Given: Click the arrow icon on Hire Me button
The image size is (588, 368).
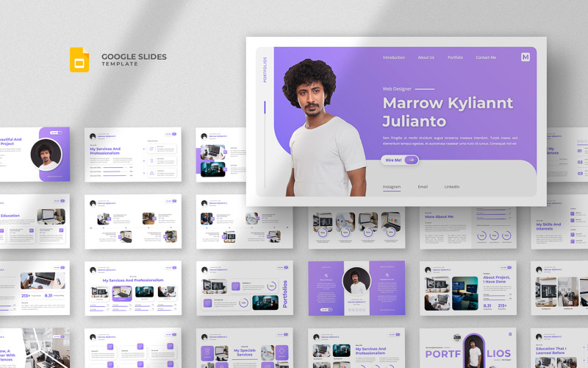Looking at the screenshot, I should pyautogui.click(x=412, y=160).
